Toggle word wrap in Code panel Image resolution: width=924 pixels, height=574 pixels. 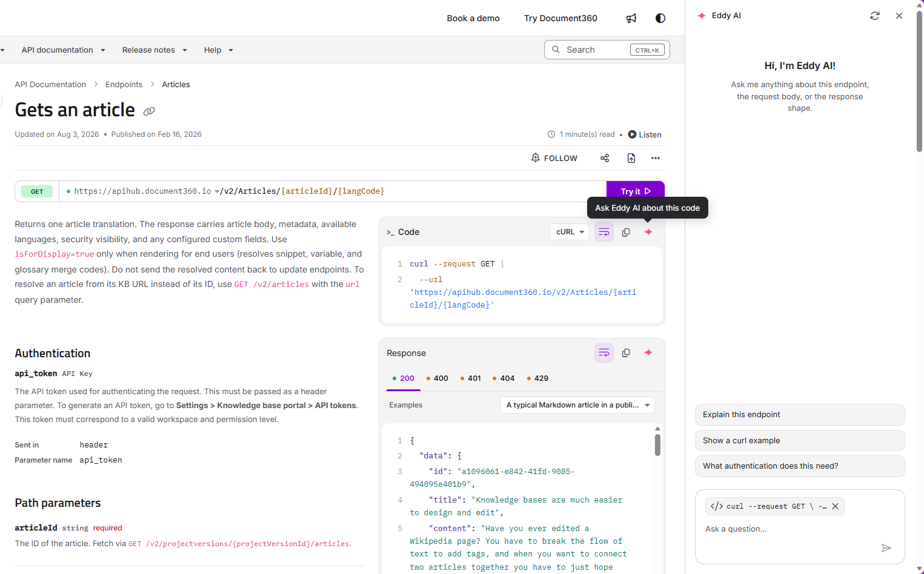[x=604, y=232]
